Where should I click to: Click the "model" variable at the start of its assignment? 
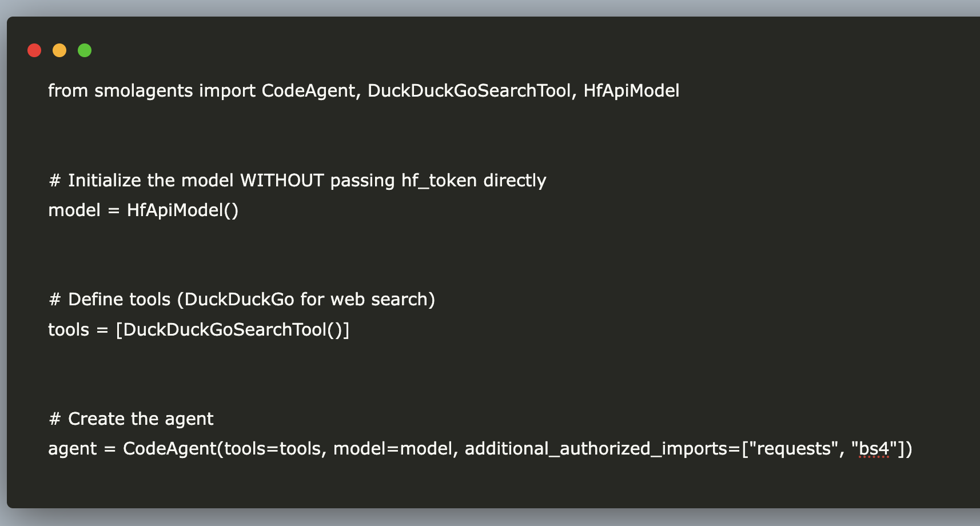pos(74,210)
